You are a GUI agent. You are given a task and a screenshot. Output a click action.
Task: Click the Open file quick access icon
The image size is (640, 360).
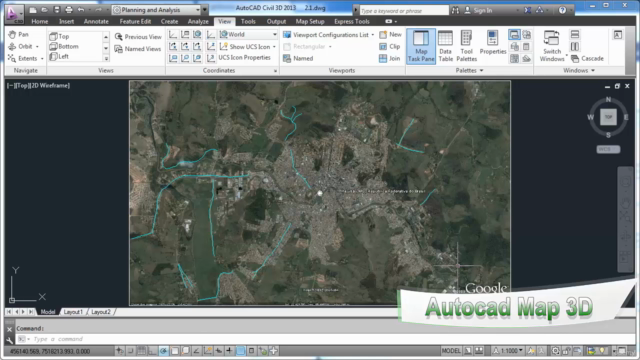point(44,10)
